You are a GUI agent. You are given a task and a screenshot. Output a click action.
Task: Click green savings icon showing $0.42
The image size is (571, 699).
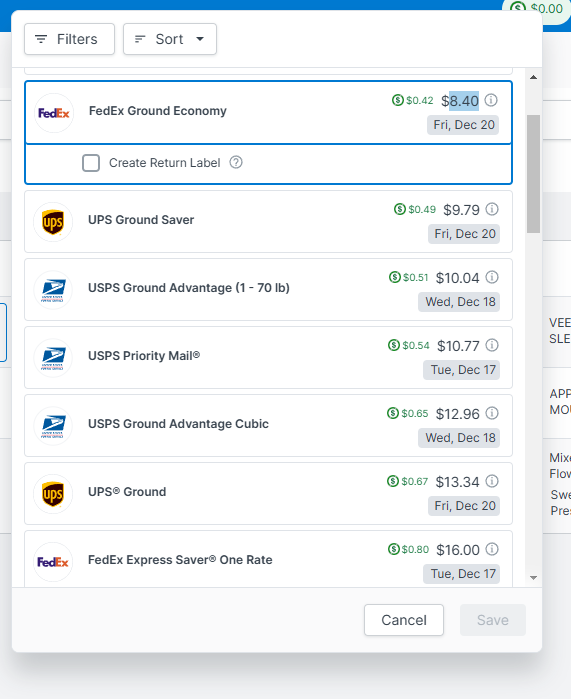tap(398, 100)
